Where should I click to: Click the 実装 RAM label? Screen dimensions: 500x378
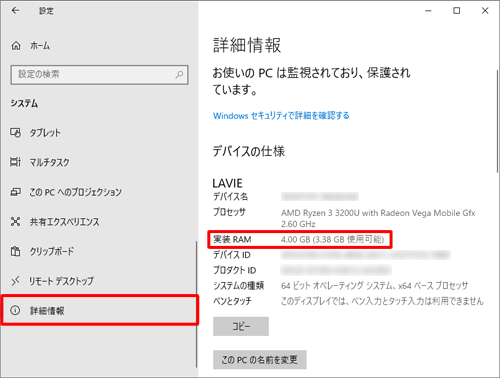[232, 239]
